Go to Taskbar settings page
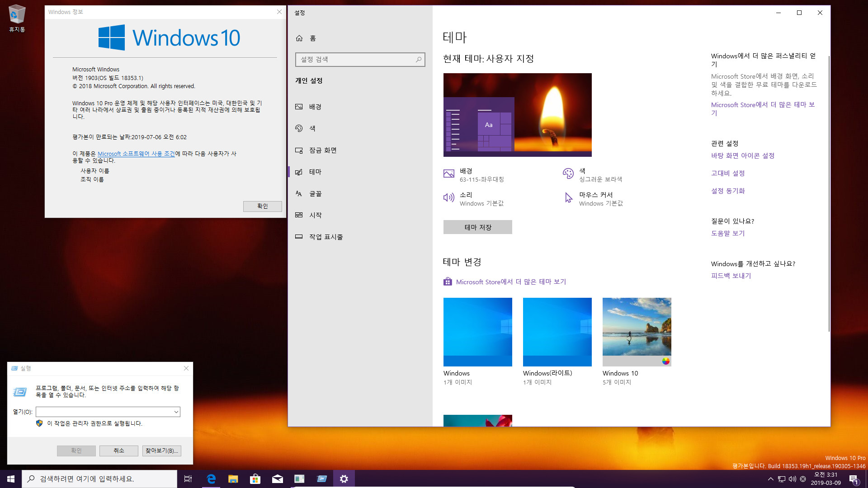Viewport: 868px width, 488px height. [360, 237]
